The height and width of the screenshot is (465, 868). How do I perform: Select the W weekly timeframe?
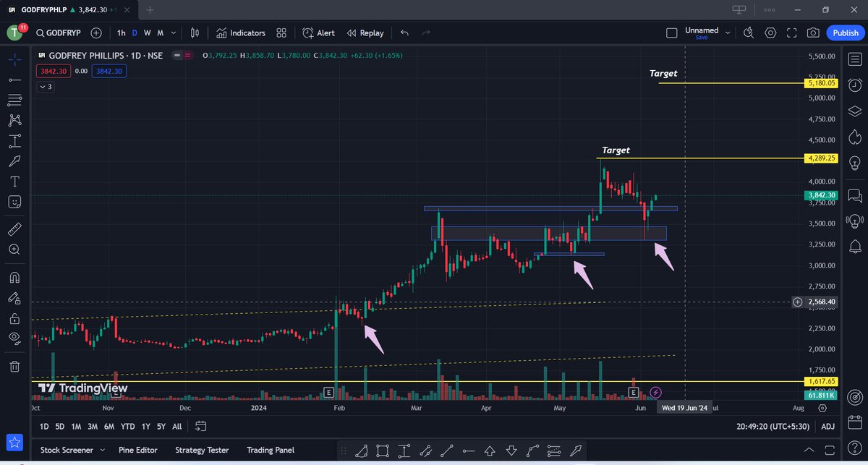tap(147, 33)
